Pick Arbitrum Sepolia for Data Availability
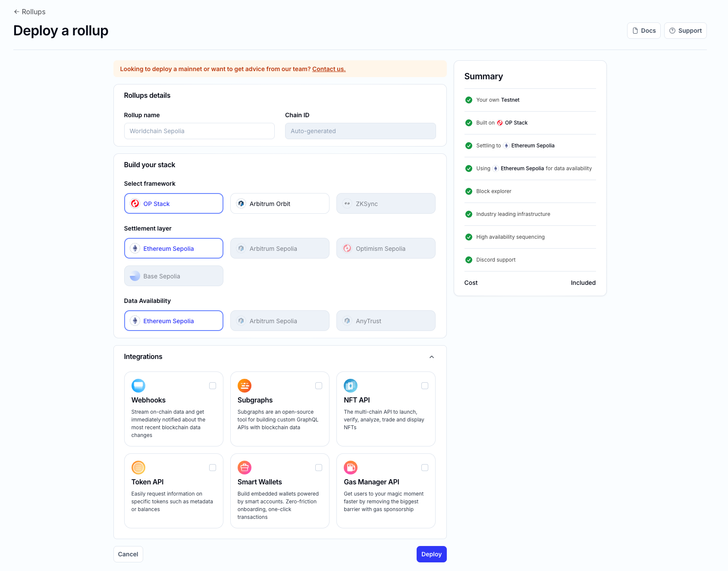Image resolution: width=728 pixels, height=571 pixels. [x=279, y=321]
